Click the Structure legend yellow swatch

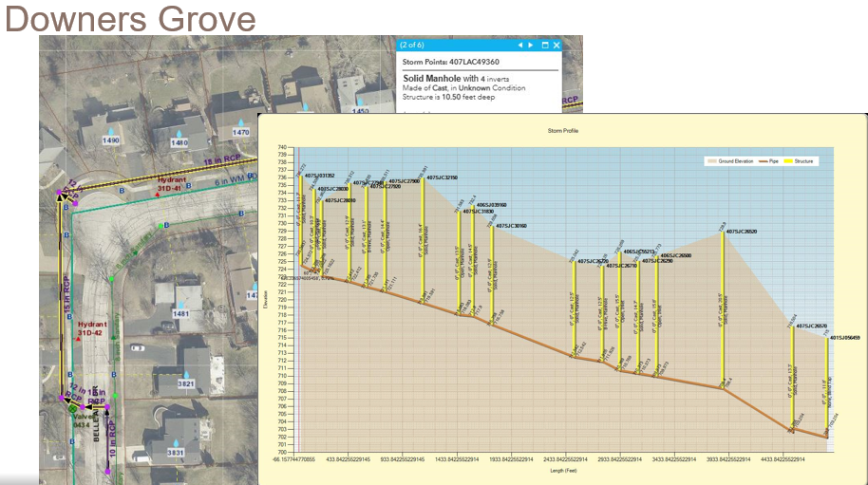[788, 161]
